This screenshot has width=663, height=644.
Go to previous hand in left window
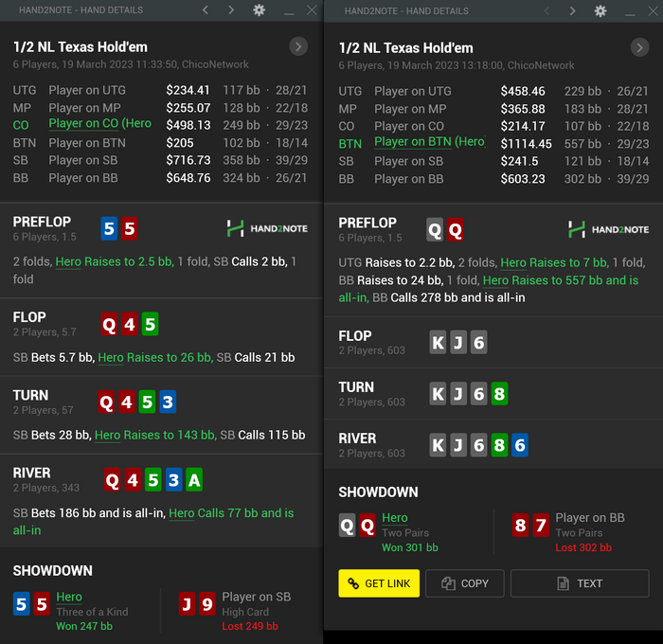click(x=206, y=9)
